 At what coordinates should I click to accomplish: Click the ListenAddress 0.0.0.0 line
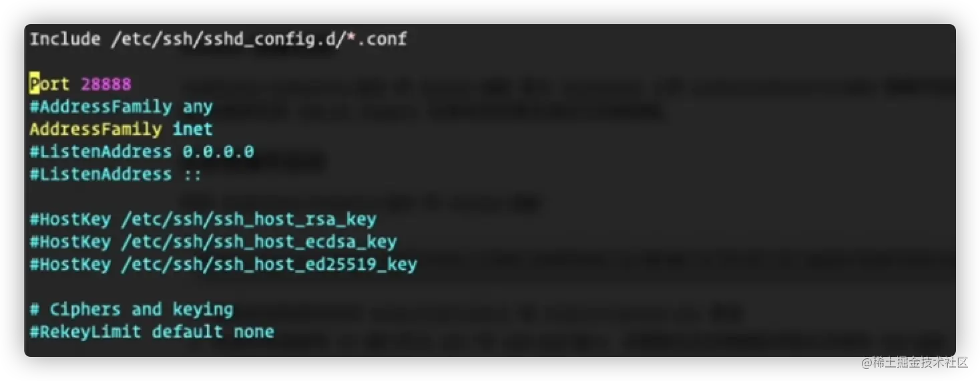[142, 151]
